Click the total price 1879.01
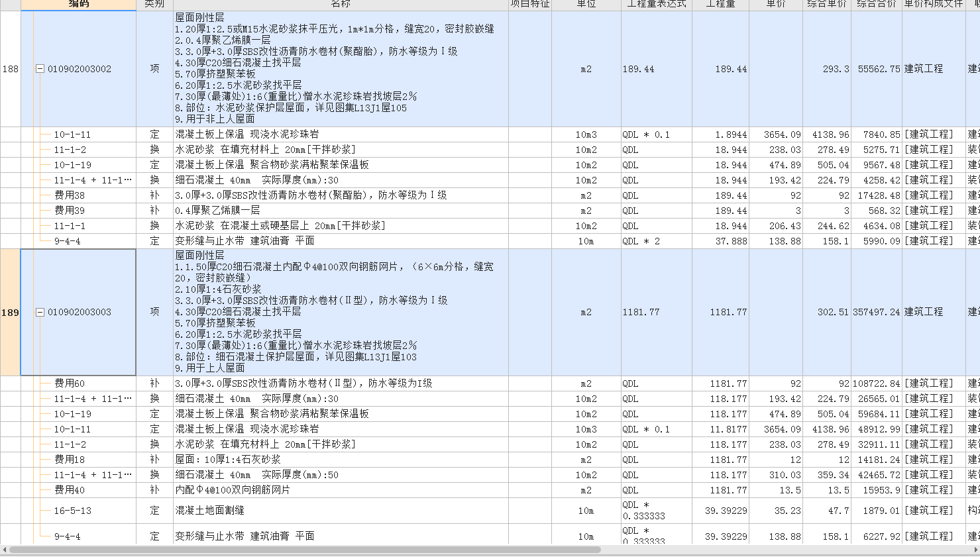The width and height of the screenshot is (980, 557). point(881,511)
